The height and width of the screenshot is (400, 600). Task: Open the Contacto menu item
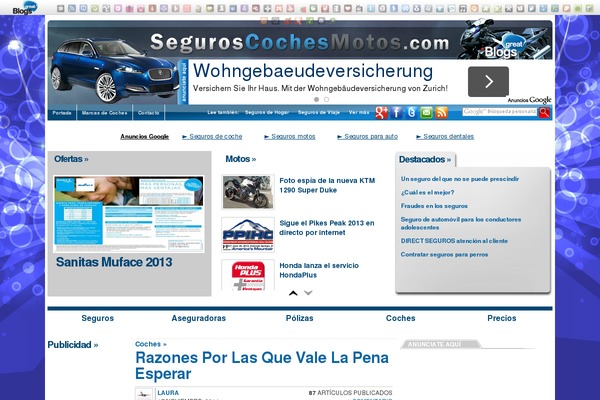148,113
